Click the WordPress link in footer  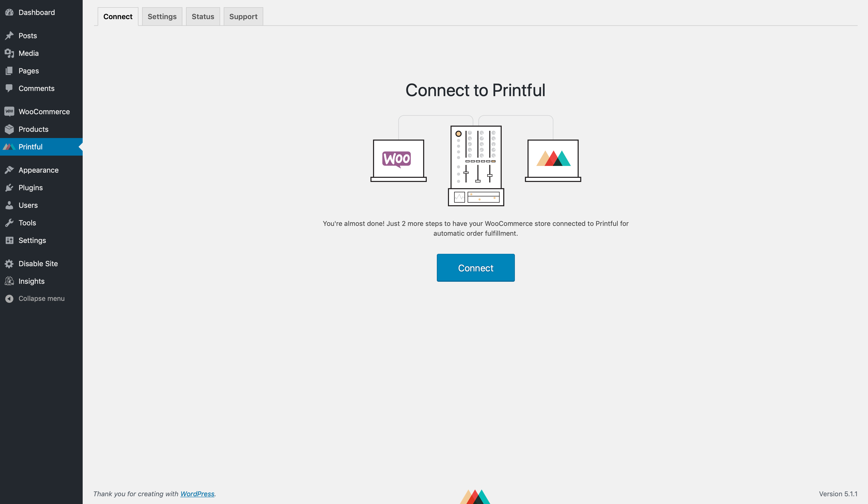point(197,493)
